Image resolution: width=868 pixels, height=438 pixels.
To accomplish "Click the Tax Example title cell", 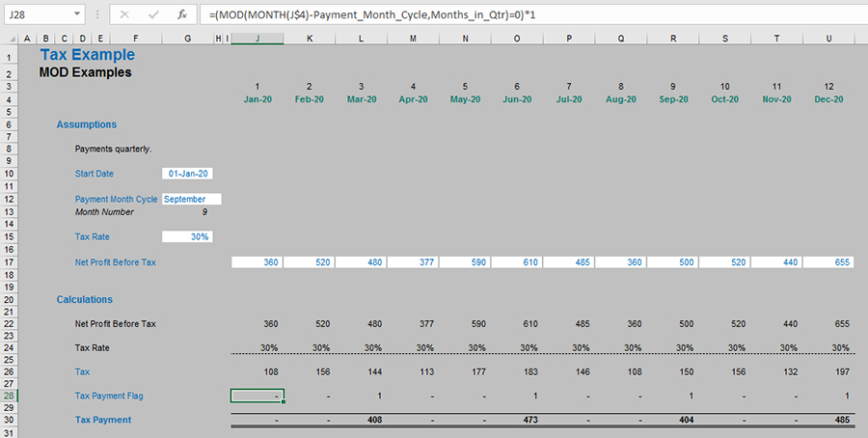I will click(x=87, y=55).
